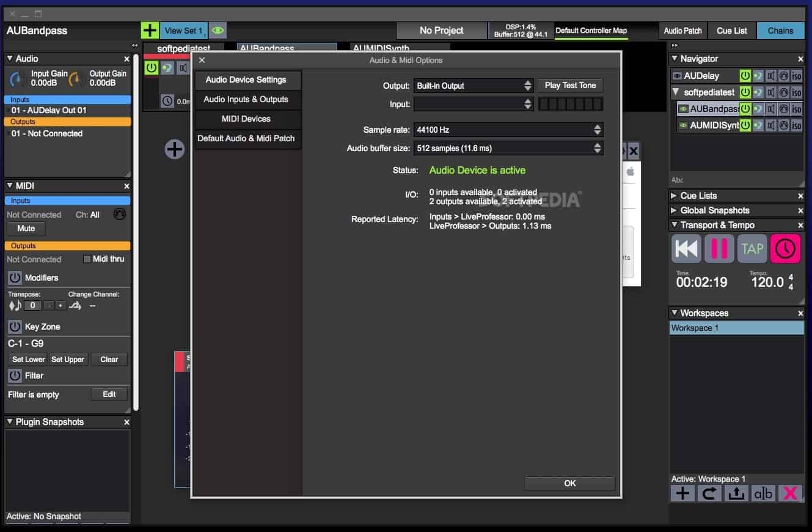Toggle the eye icon next to View Set 1
The width and height of the screenshot is (812, 532).
click(218, 29)
